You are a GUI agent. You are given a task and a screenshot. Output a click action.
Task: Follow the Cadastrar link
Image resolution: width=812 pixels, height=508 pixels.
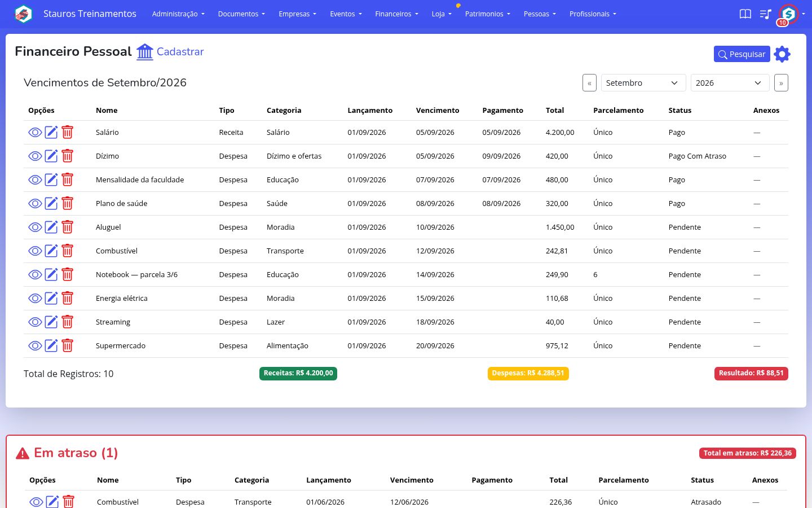click(180, 51)
